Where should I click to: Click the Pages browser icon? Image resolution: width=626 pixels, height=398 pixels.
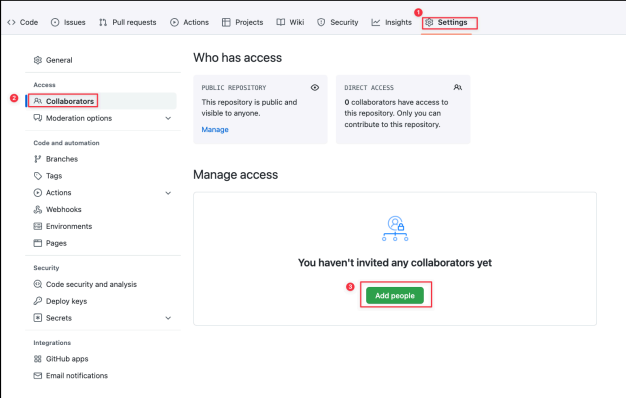pyautogui.click(x=38, y=243)
